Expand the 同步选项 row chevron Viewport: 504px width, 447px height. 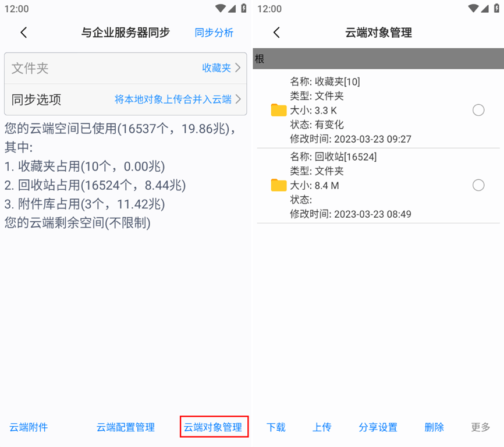237,100
